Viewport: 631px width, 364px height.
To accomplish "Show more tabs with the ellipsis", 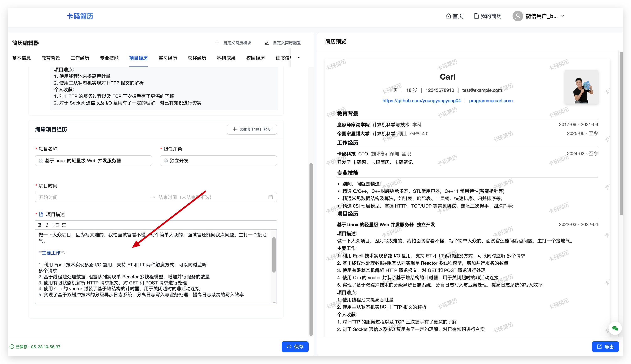I will click(x=298, y=58).
